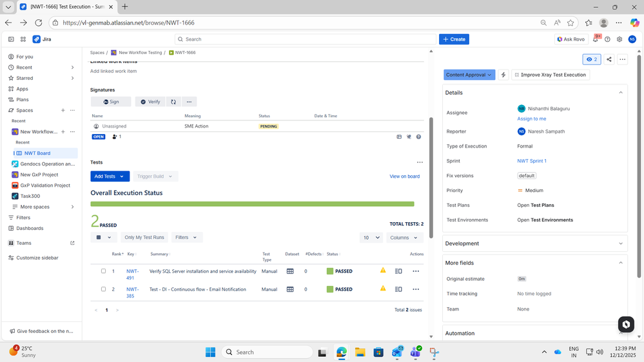
Task: Open the notifications bell
Action: (596, 39)
